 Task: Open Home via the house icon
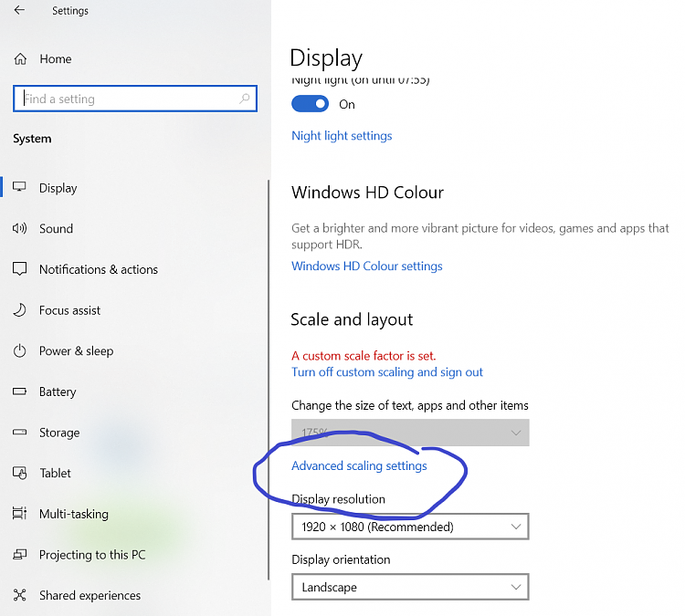click(20, 59)
